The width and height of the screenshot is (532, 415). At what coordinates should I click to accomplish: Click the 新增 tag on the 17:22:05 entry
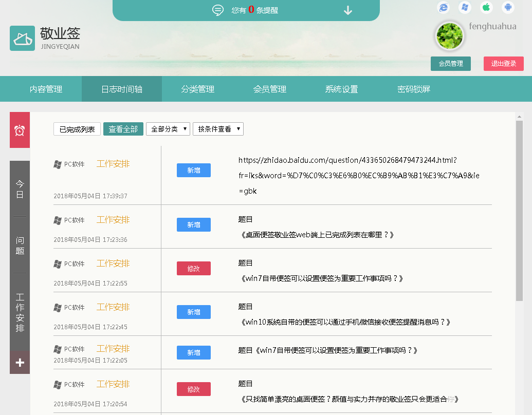tap(194, 353)
